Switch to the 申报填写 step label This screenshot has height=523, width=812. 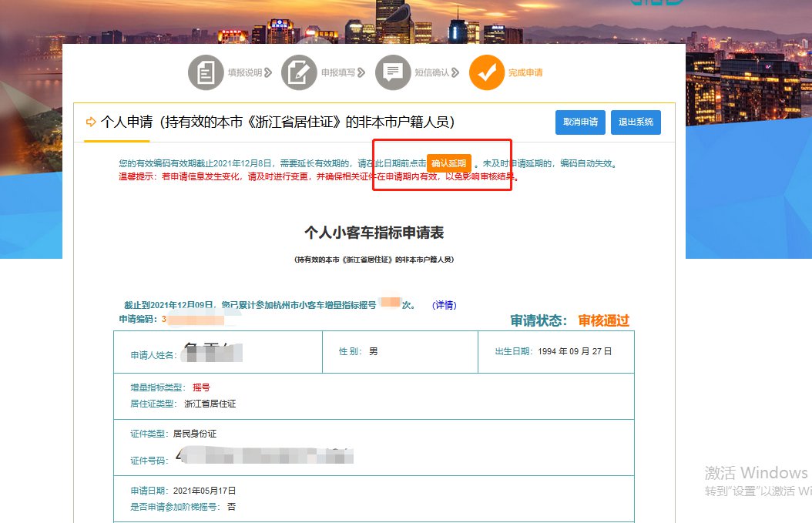click(337, 73)
